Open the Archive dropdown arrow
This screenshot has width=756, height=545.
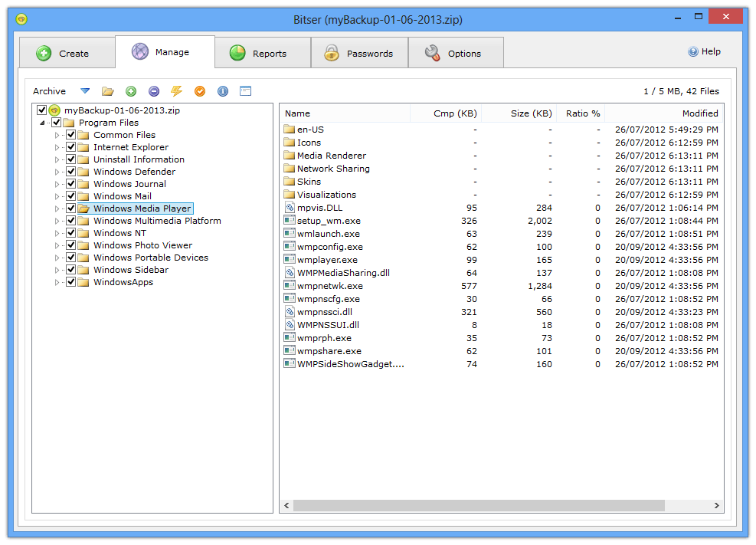tap(85, 90)
